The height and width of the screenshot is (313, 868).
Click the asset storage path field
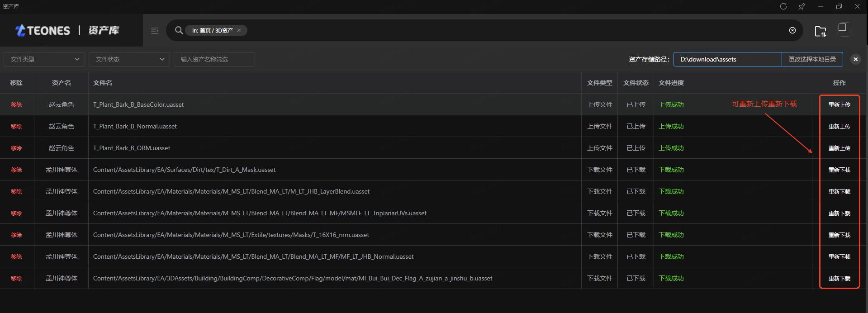[727, 59]
